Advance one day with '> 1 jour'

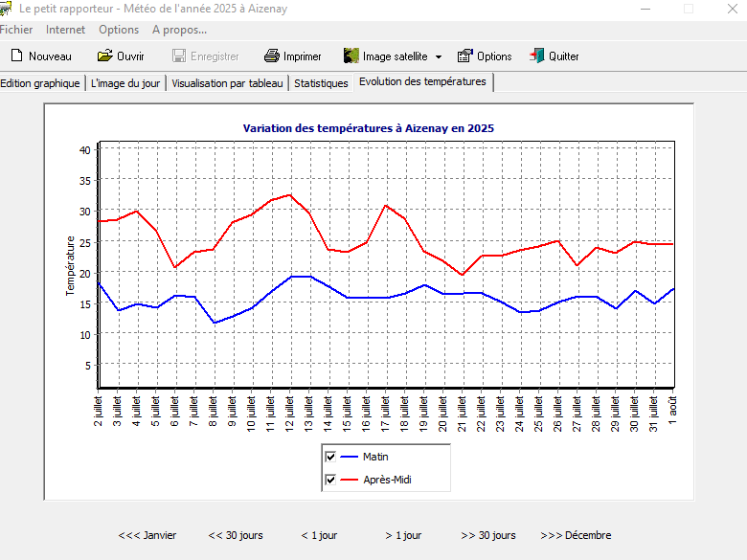[403, 535]
